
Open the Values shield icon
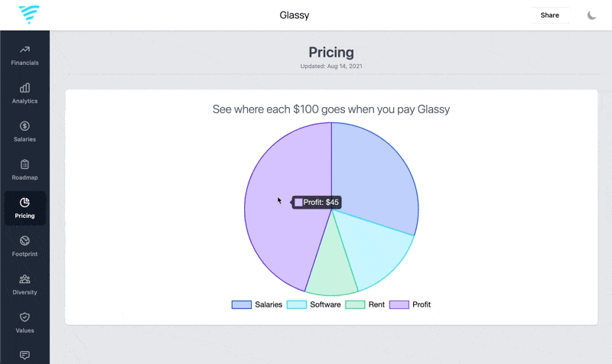point(24,317)
